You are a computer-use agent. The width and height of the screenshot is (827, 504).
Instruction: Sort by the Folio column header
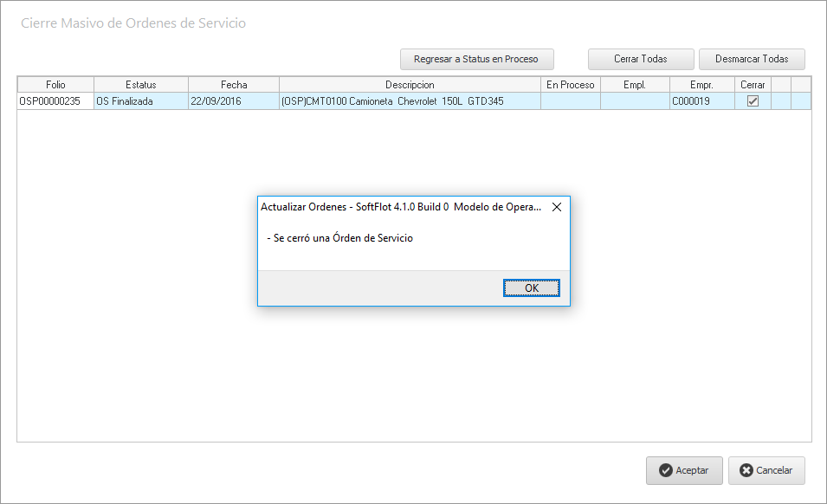click(55, 85)
